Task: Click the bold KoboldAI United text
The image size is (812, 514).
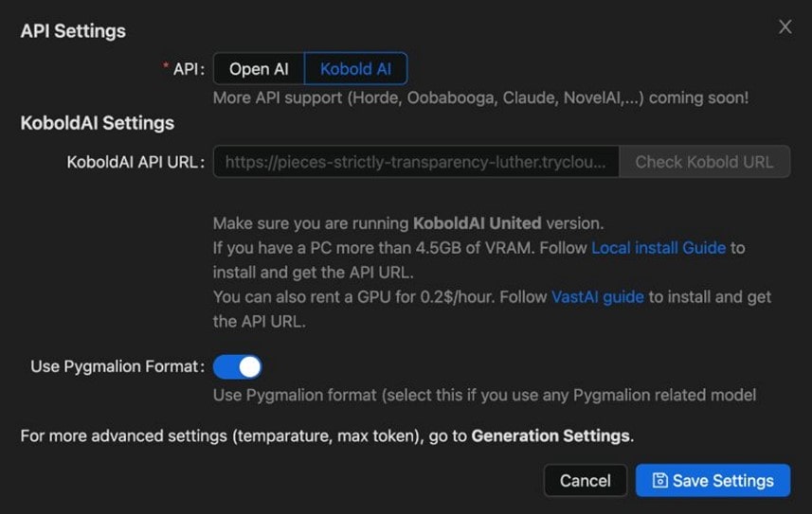Action: pos(477,223)
